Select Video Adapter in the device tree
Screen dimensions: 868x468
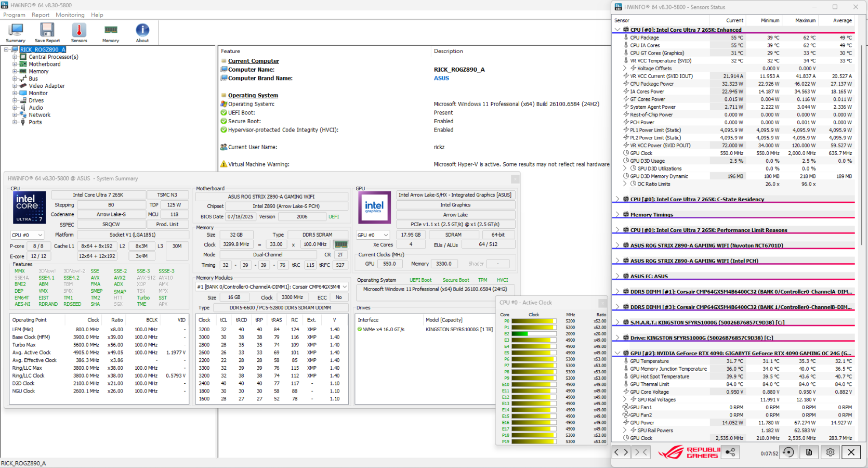[47, 86]
